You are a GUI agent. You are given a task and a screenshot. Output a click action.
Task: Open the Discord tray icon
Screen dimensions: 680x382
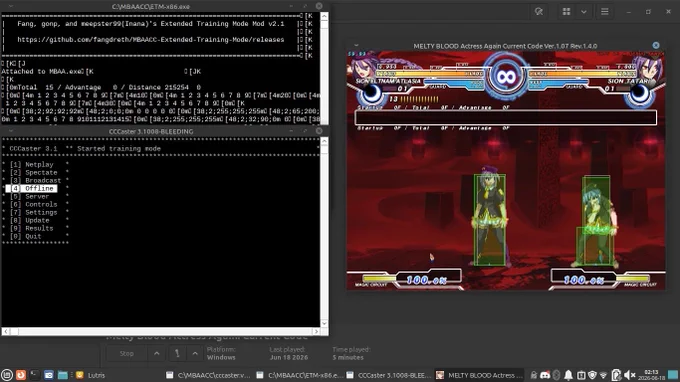(545, 375)
